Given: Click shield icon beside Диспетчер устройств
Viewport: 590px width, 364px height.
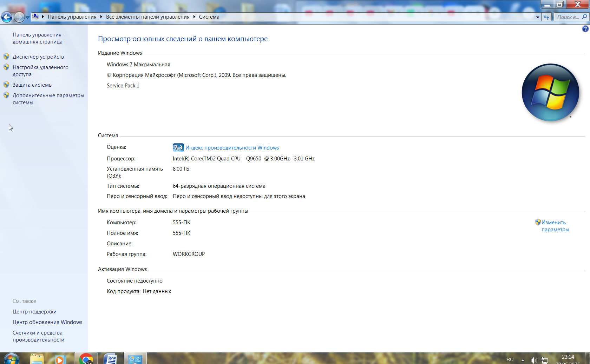Looking at the screenshot, I should pyautogui.click(x=6, y=56).
